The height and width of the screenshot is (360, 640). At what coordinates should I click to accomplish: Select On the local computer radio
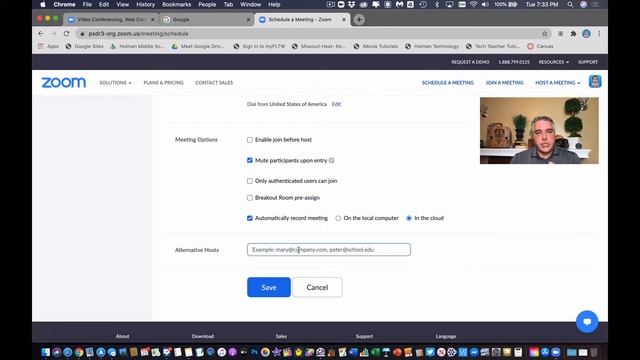[338, 218]
